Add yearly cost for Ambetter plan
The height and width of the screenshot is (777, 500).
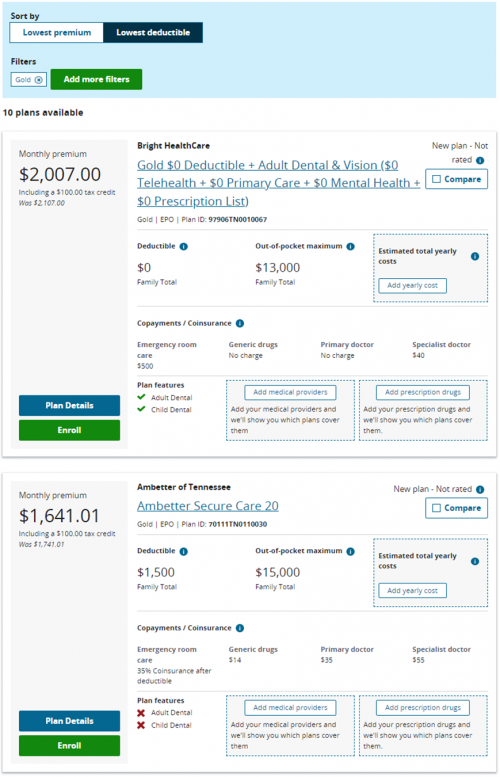tap(412, 591)
